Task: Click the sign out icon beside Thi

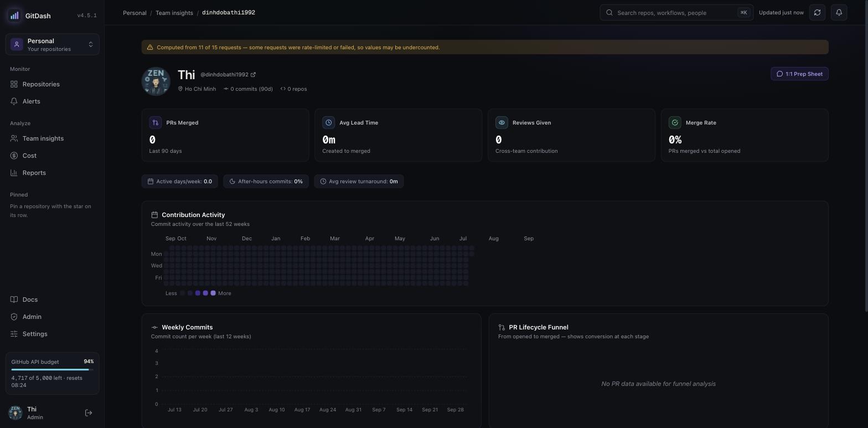Action: coord(89,413)
